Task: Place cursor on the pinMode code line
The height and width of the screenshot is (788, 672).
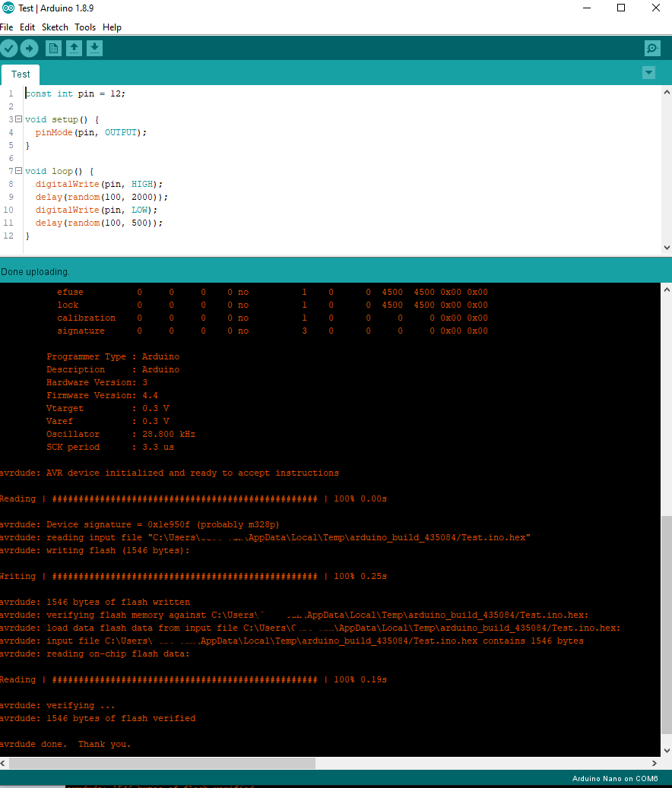Action: coord(90,132)
